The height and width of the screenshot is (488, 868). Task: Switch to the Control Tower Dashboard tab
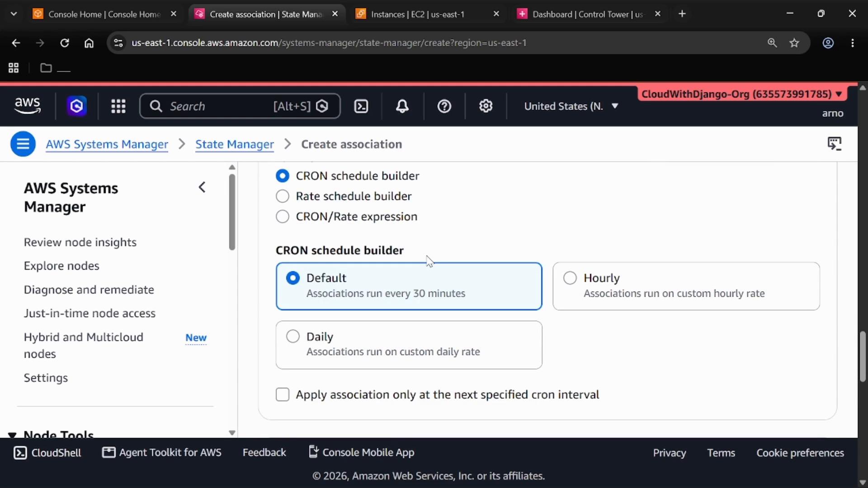tap(590, 14)
